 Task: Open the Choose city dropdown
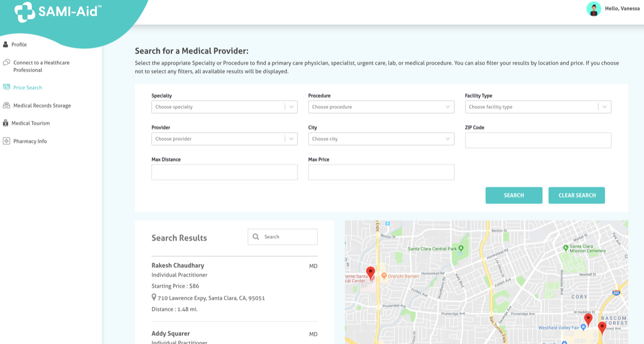381,139
